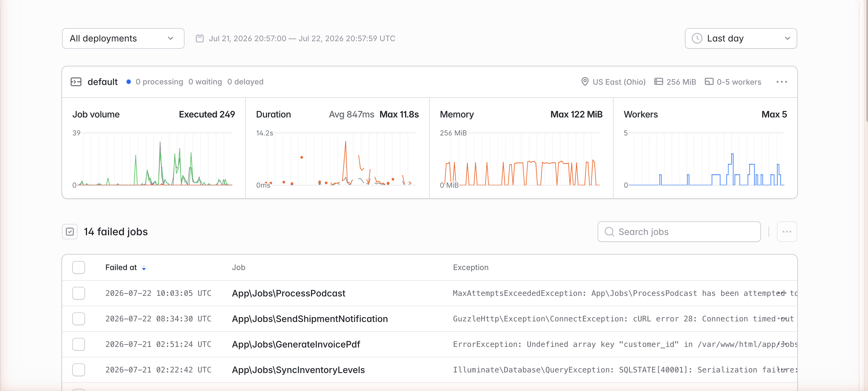Open row actions for the GenerateInvoicePdf row
Viewport: 868px width, 391px height.
tap(782, 344)
